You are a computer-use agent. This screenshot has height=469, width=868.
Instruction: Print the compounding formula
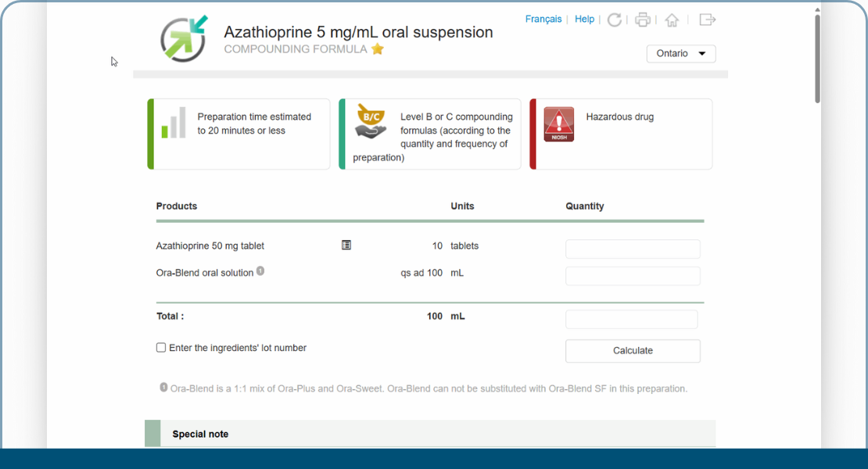pos(643,20)
